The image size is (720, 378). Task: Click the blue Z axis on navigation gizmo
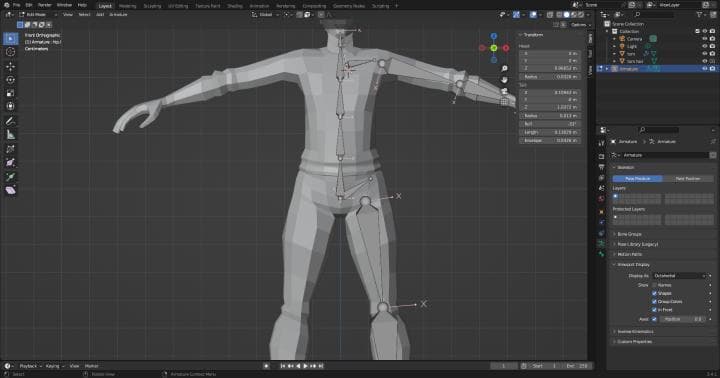[x=494, y=36]
